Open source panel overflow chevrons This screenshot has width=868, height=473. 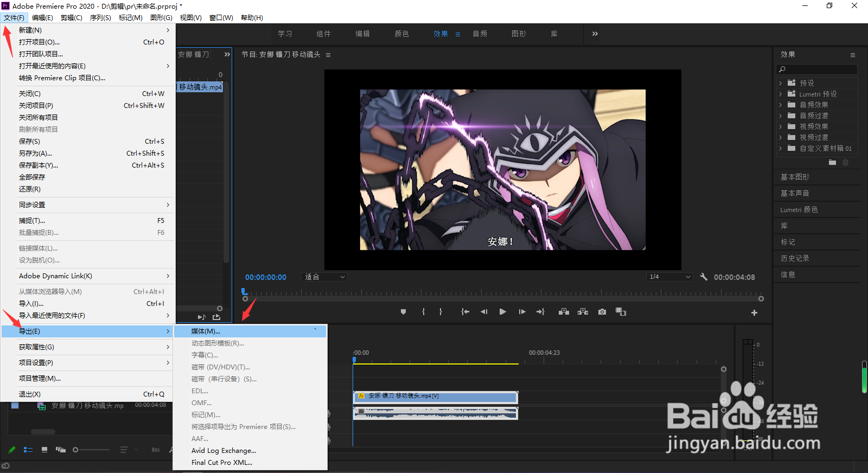click(x=227, y=54)
